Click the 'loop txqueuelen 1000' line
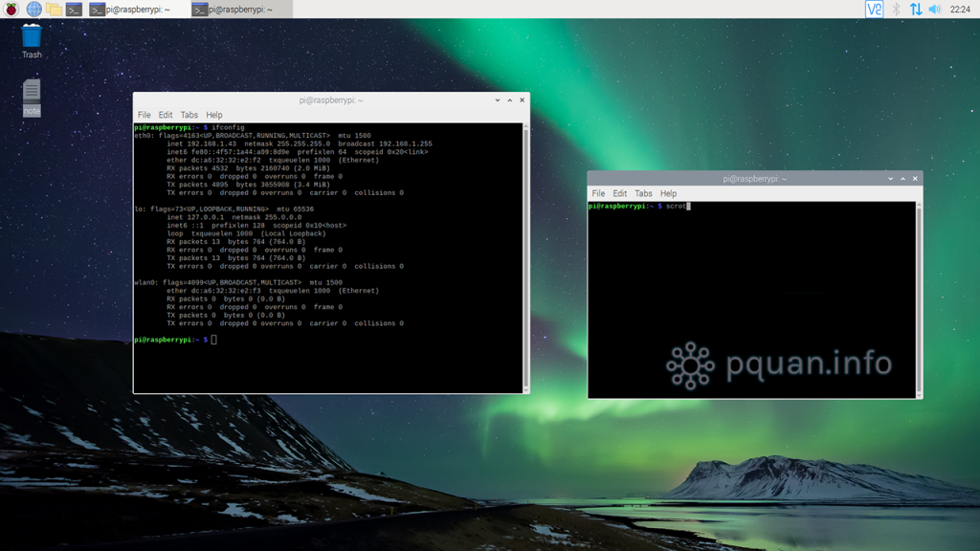980x551 pixels. [246, 233]
